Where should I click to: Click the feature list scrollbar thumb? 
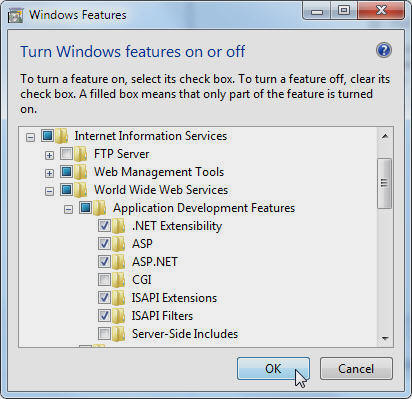pos(385,183)
